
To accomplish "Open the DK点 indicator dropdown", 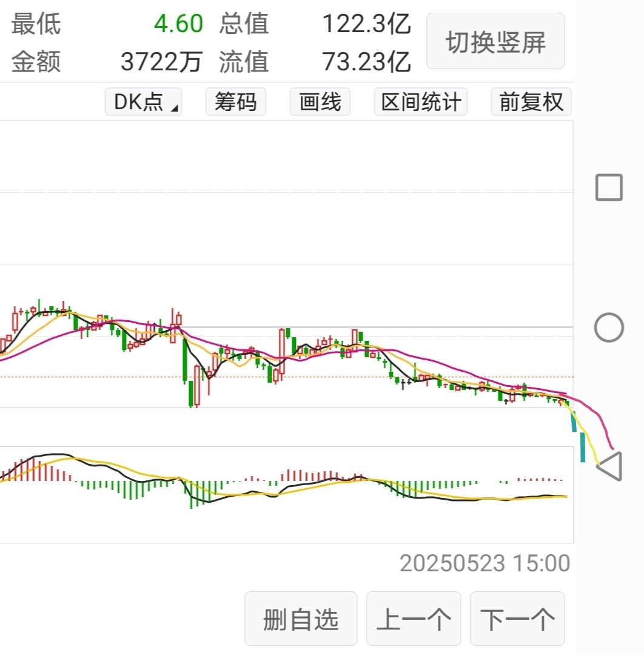I will tap(143, 101).
